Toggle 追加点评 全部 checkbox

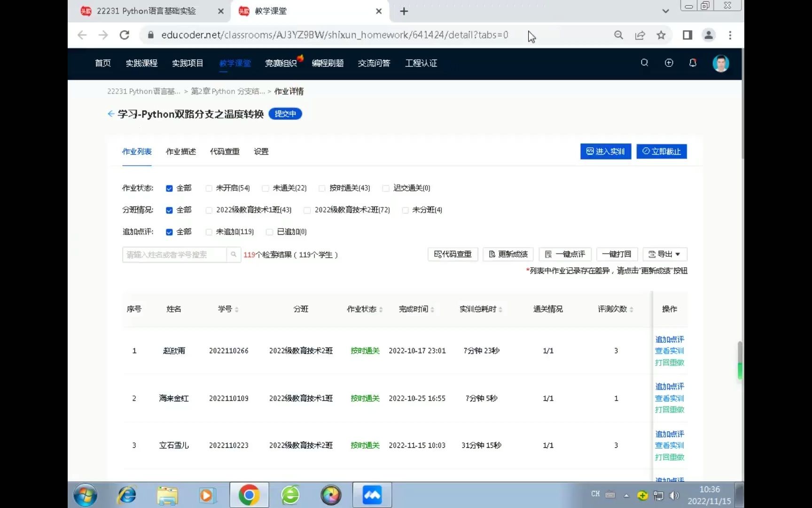[x=169, y=232]
